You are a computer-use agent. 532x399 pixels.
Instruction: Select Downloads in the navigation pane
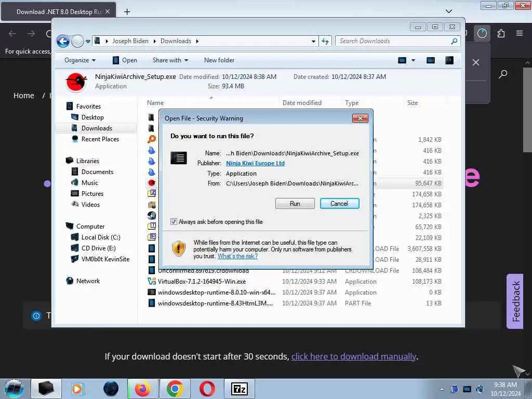(x=97, y=128)
